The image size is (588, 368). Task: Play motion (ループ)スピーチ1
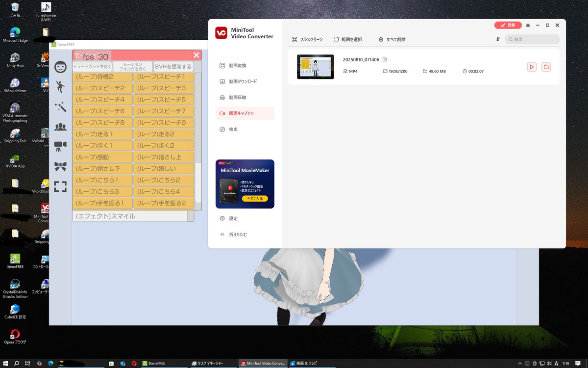coord(164,77)
